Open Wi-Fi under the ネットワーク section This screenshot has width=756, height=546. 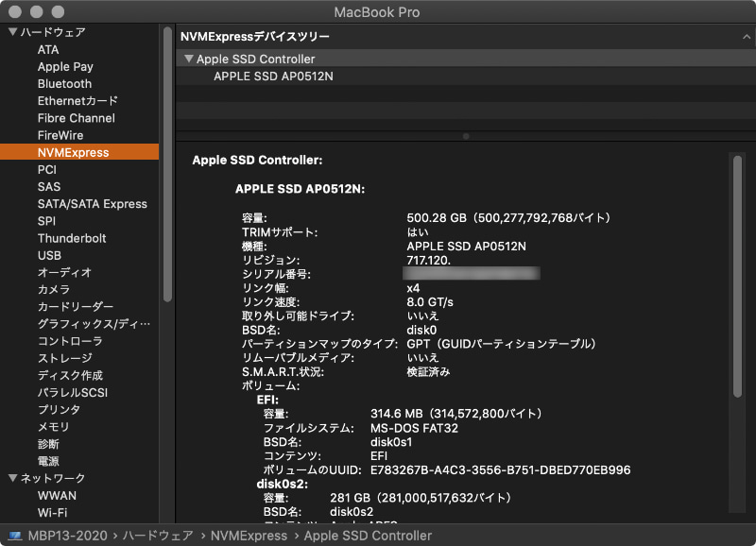tap(55, 514)
